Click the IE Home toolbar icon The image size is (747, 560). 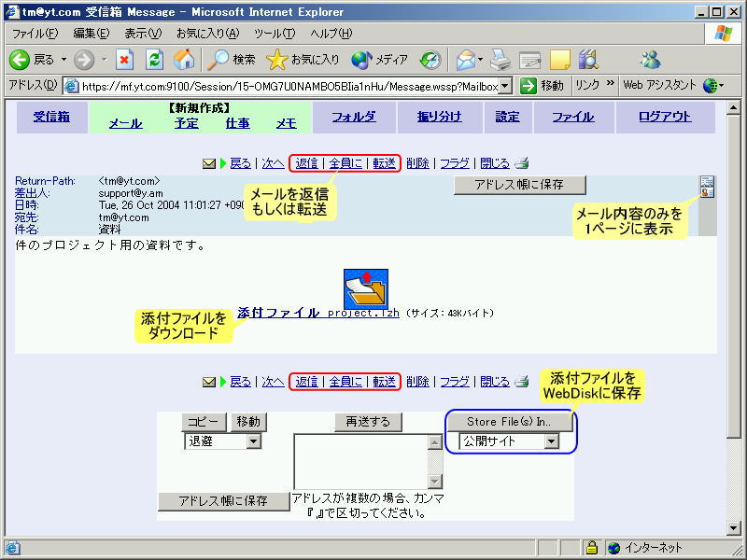184,60
